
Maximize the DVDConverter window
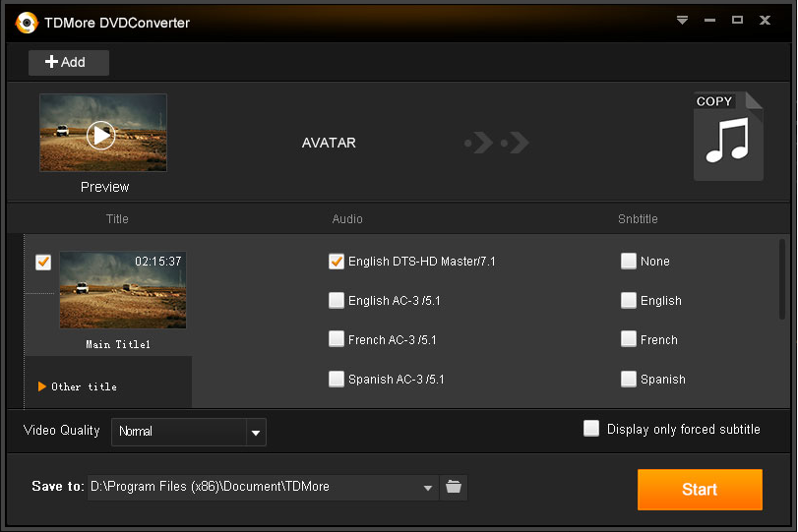[737, 20]
